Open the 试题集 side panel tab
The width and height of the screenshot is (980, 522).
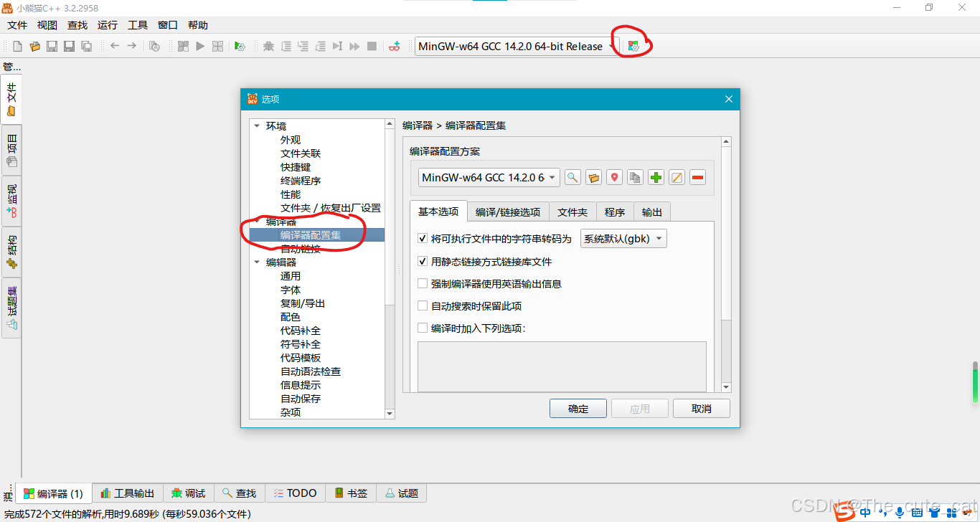11,308
